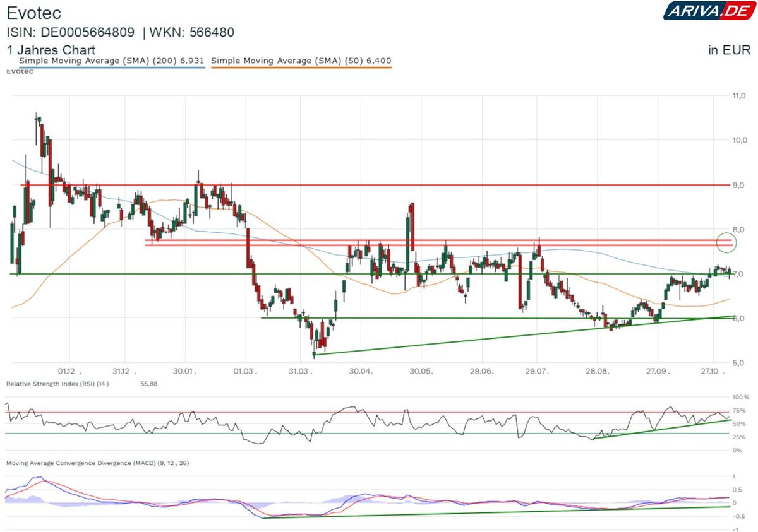The width and height of the screenshot is (758, 532).
Task: Click the 31.12. date axis label
Action: click(x=123, y=372)
